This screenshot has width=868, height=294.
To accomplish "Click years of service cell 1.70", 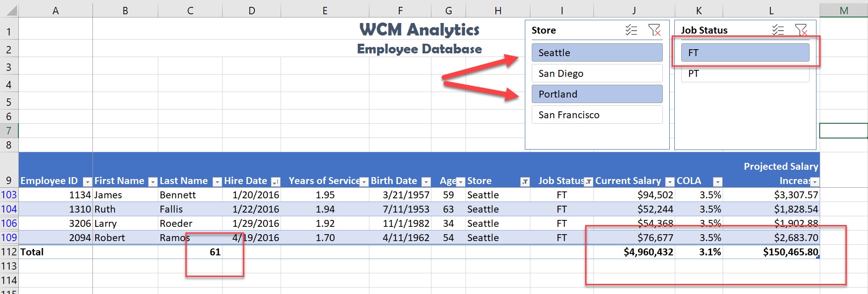I will click(x=325, y=237).
